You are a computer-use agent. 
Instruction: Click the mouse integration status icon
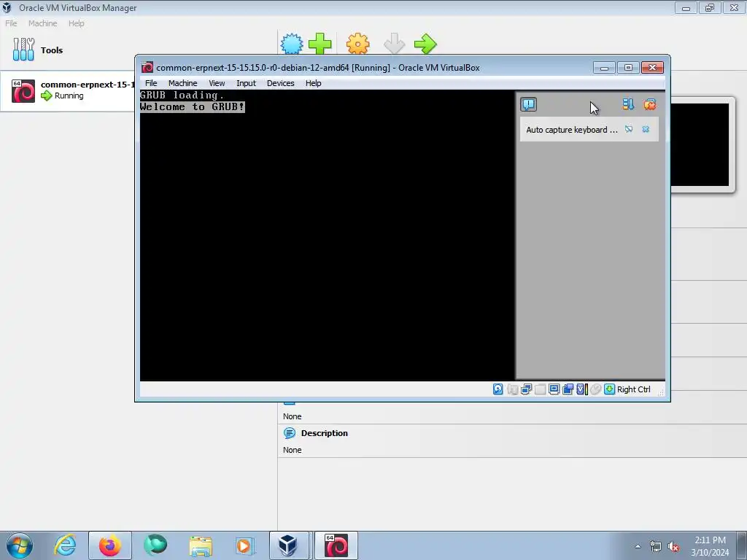pyautogui.click(x=595, y=389)
